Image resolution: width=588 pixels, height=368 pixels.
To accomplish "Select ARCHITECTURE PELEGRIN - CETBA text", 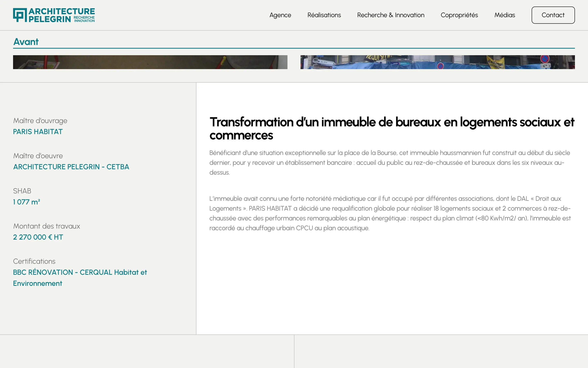I will point(71,167).
